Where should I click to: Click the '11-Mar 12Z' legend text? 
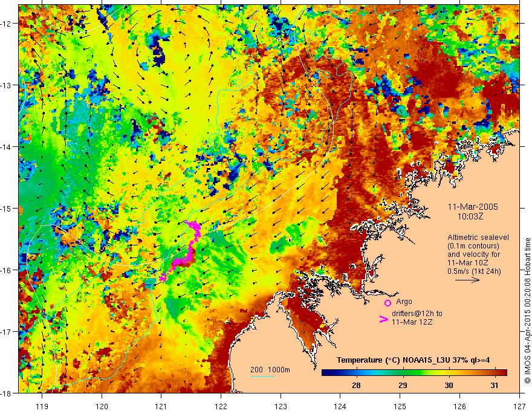click(x=412, y=322)
